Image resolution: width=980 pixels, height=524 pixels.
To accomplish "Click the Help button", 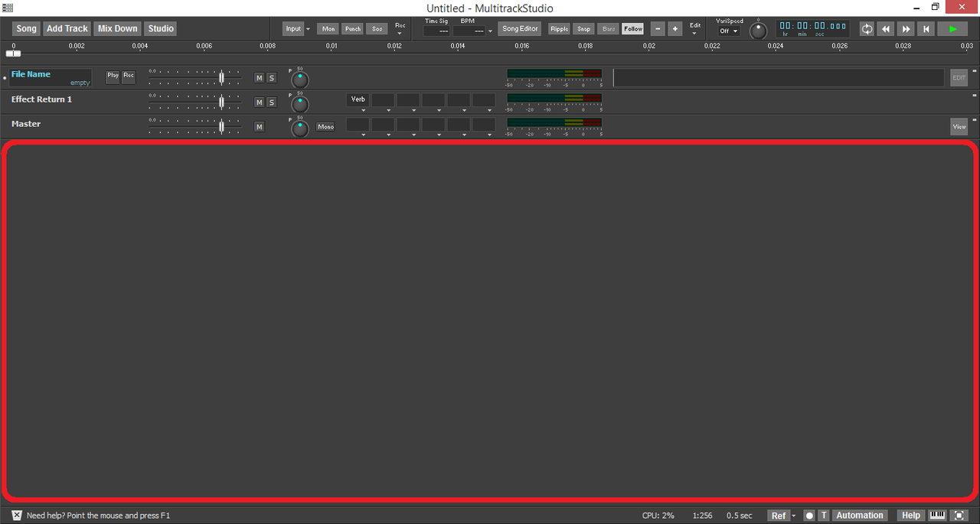I will point(910,516).
